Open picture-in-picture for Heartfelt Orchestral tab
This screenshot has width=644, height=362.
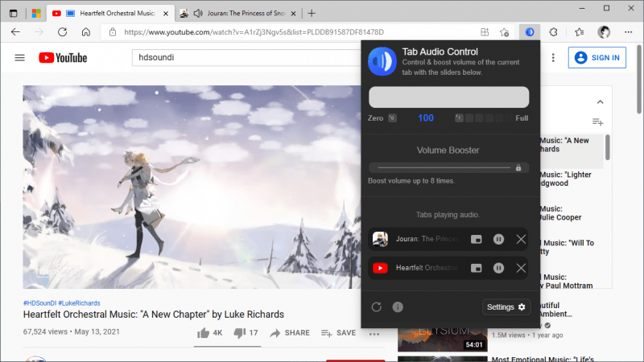(476, 268)
